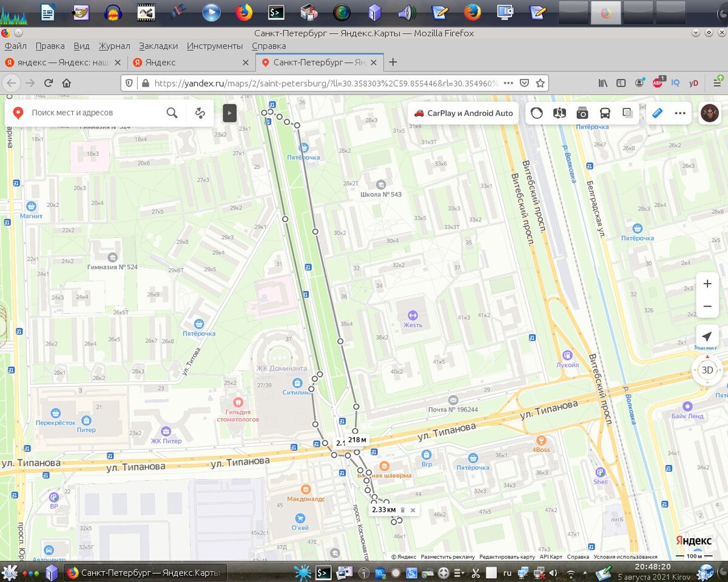Close the 2.33 км ruler label
This screenshot has width=728, height=582.
click(x=413, y=510)
